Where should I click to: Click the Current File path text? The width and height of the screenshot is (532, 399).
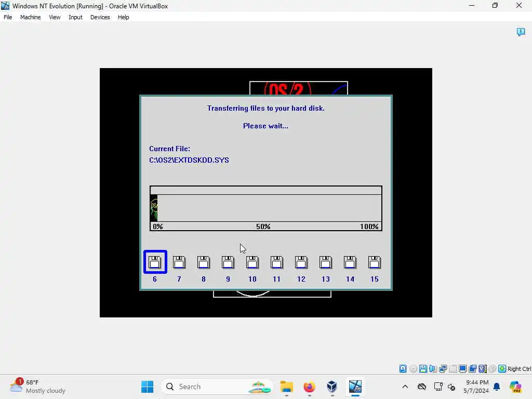point(189,160)
